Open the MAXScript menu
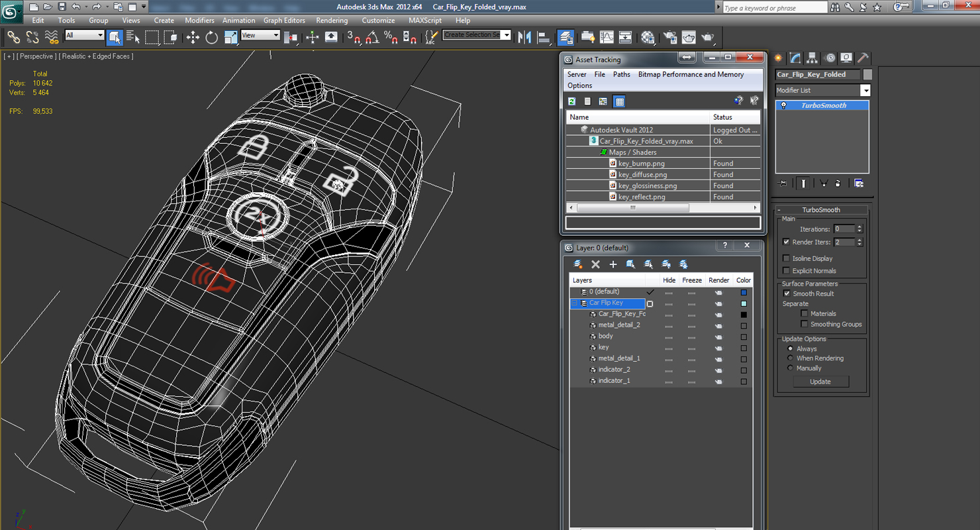Viewport: 980px width, 530px height. coord(425,21)
